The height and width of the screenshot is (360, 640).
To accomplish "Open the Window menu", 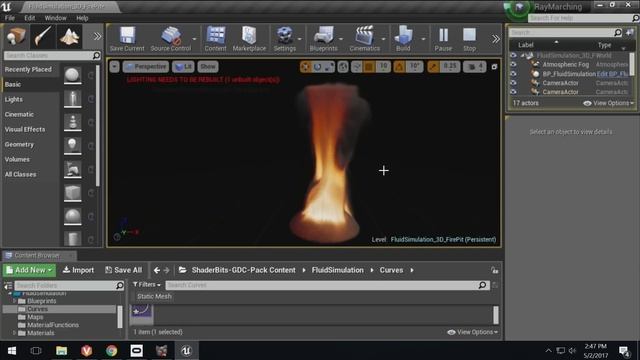I will (x=55, y=18).
